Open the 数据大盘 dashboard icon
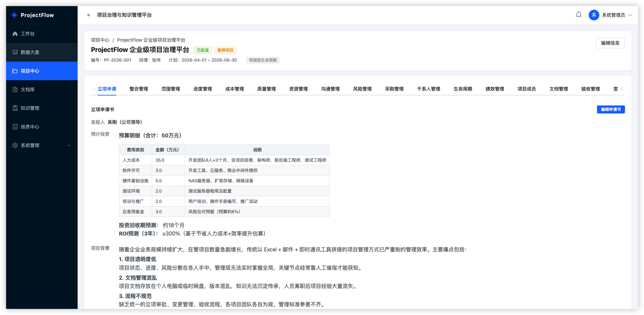Image resolution: width=644 pixels, height=315 pixels. tap(15, 52)
